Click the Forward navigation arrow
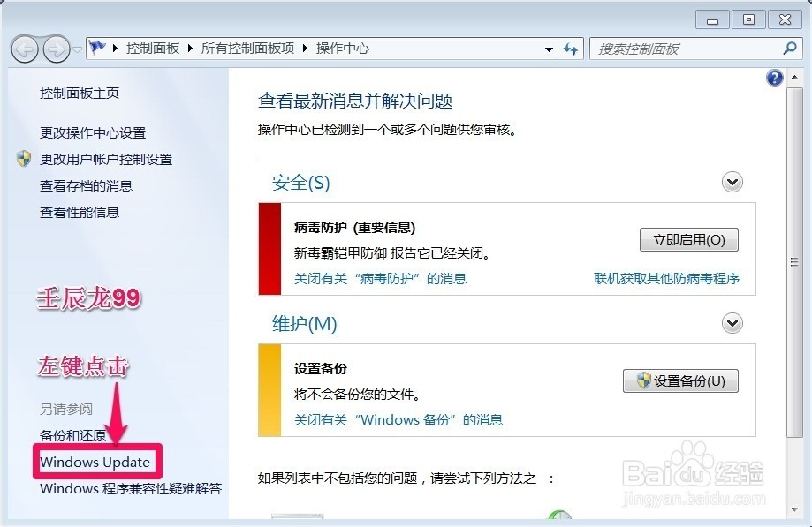812x527 pixels. (x=55, y=49)
